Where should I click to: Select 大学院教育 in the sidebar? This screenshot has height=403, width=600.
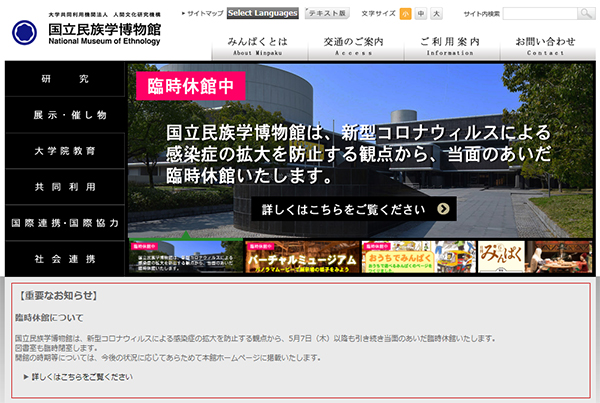(65, 151)
